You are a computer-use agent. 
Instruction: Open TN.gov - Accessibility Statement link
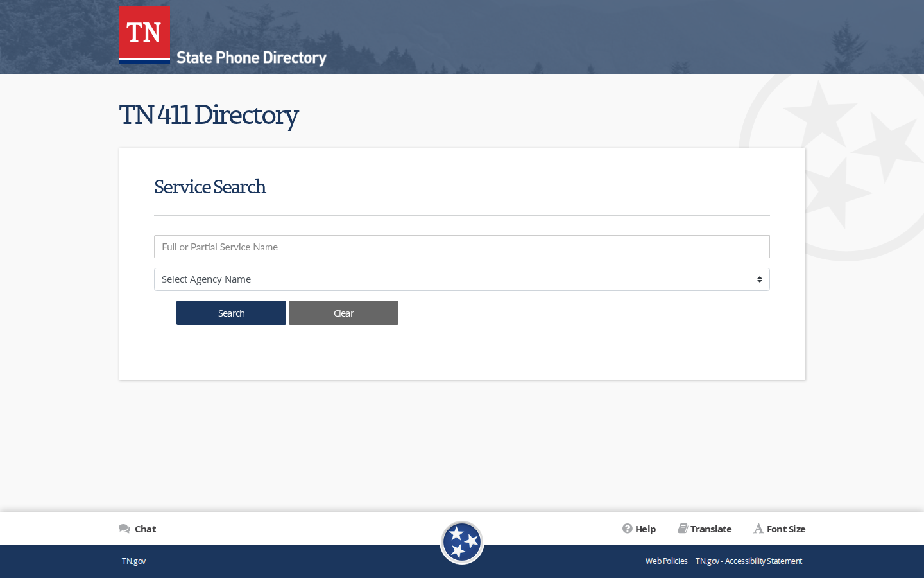pyautogui.click(x=749, y=561)
